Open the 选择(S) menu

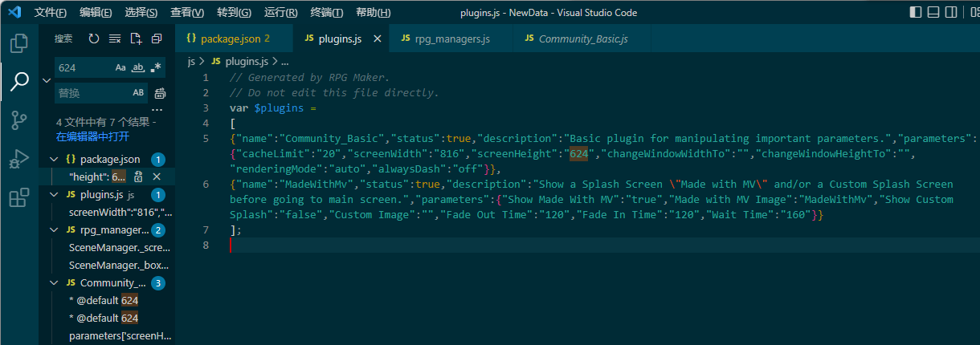[141, 13]
